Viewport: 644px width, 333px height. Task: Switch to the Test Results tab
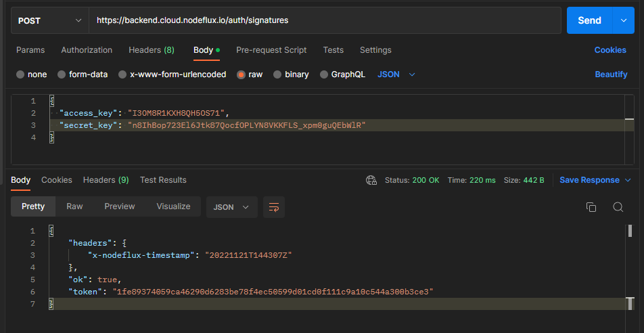(163, 180)
